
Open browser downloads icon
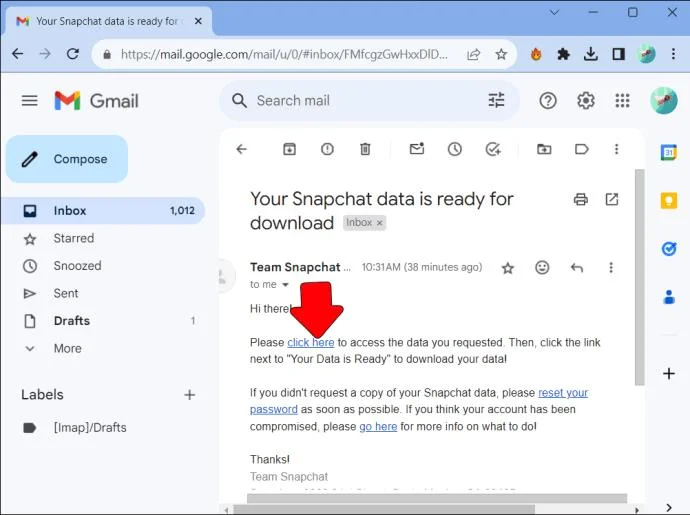tap(591, 54)
